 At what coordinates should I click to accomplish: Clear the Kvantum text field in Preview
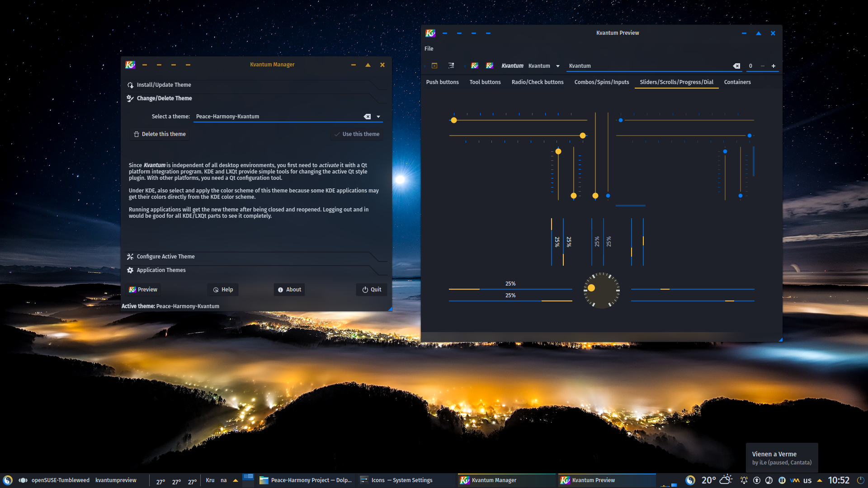pos(737,66)
